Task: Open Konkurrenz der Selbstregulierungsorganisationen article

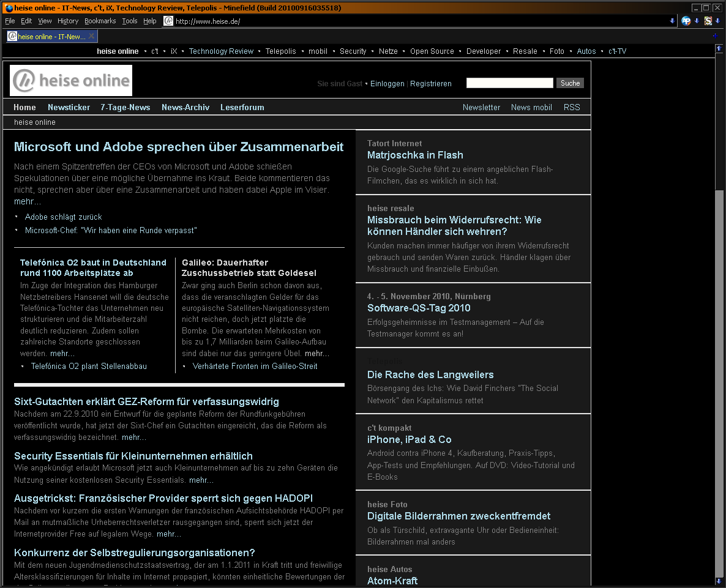Action: (134, 553)
